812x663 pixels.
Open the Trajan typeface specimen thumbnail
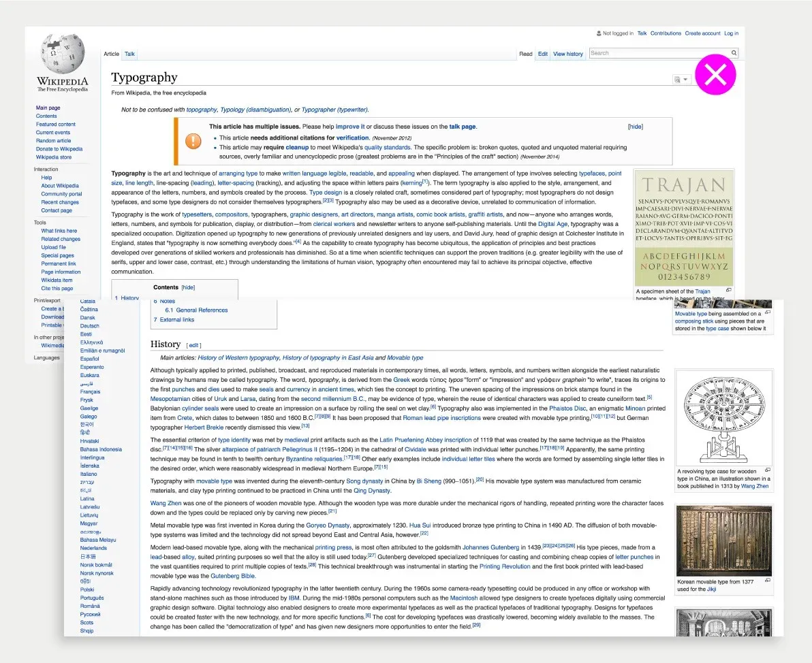pyautogui.click(x=684, y=228)
